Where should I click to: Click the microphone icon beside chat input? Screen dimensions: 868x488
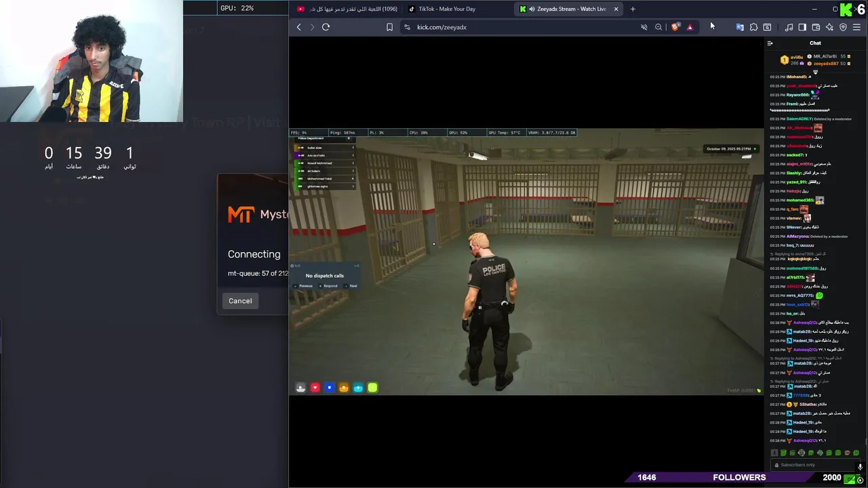pos(860,466)
